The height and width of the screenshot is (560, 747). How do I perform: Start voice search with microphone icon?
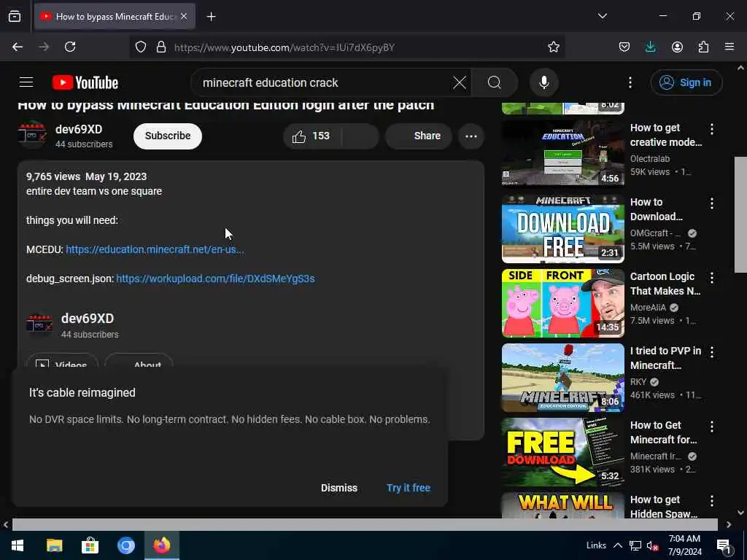click(543, 82)
